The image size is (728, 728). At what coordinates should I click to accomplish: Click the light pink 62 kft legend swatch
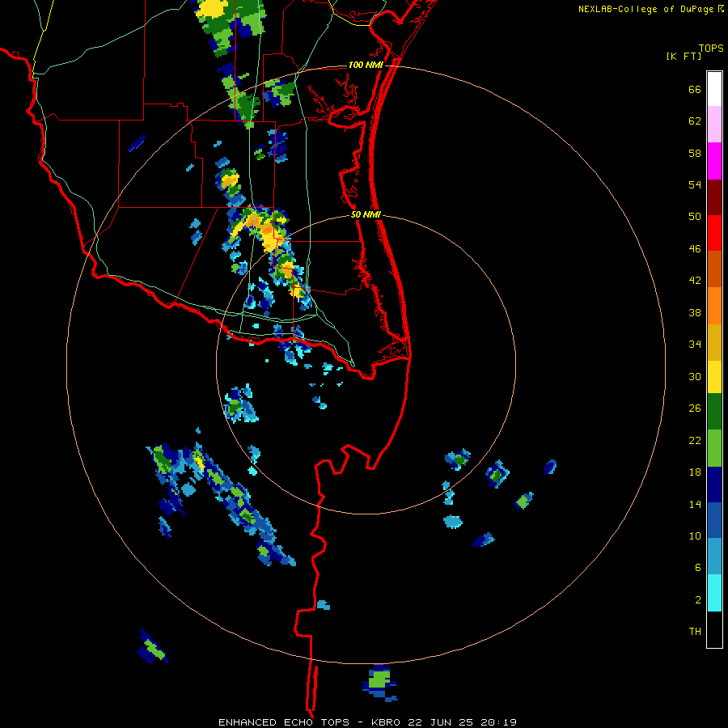(x=714, y=125)
